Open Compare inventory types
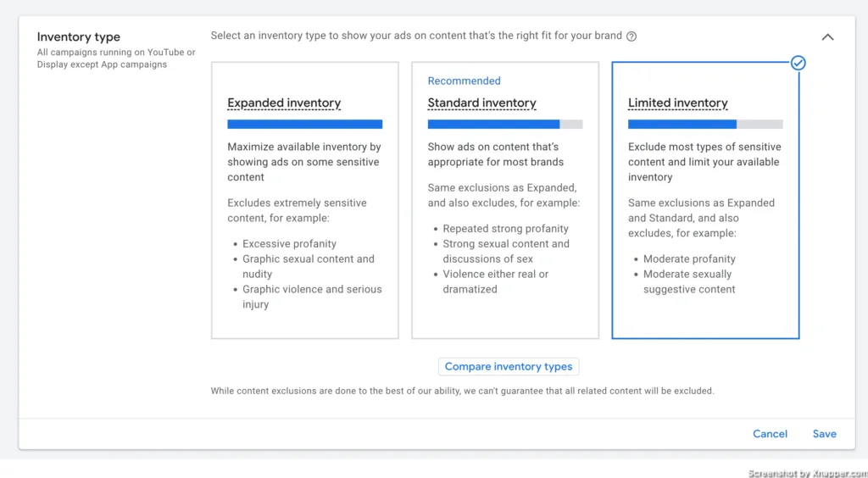 pos(509,367)
